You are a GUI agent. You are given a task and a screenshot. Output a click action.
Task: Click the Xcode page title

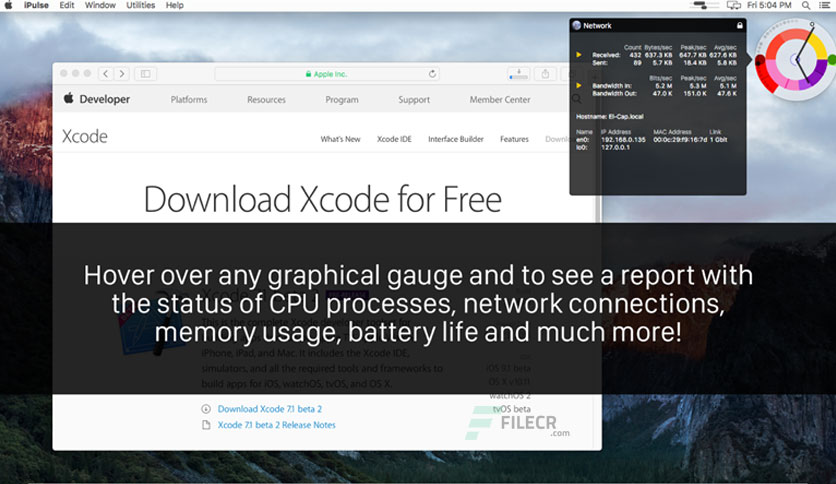(85, 136)
